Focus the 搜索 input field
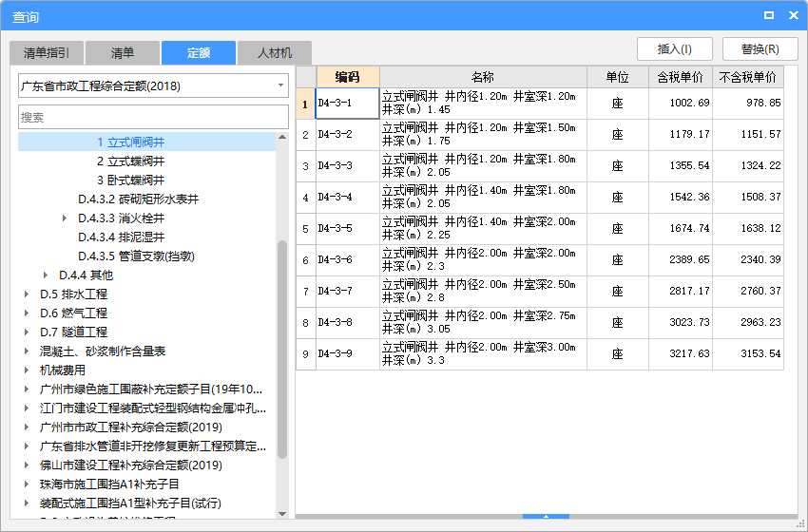 (x=154, y=118)
